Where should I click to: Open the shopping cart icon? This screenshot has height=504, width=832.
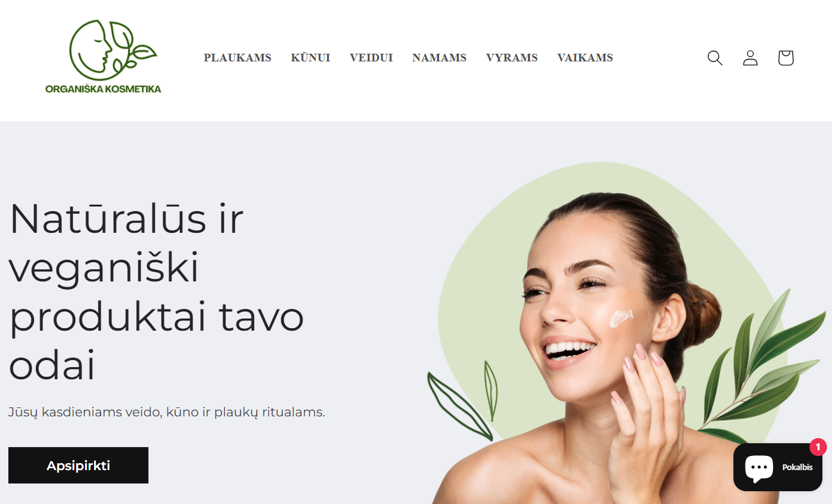tap(785, 58)
